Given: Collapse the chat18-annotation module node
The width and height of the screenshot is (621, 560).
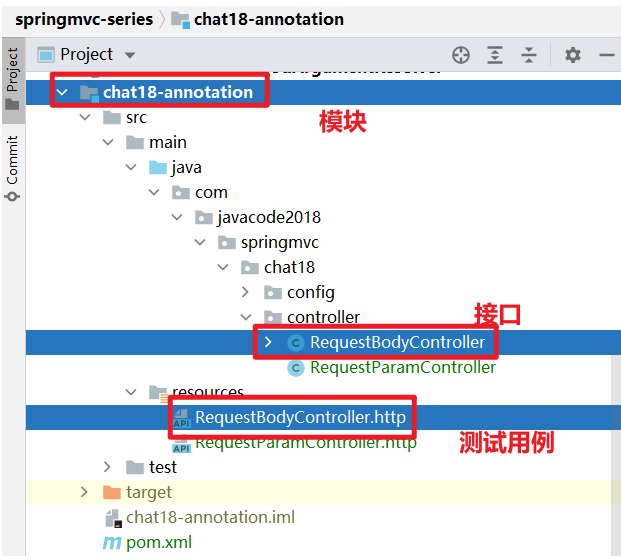Looking at the screenshot, I should coord(63,92).
